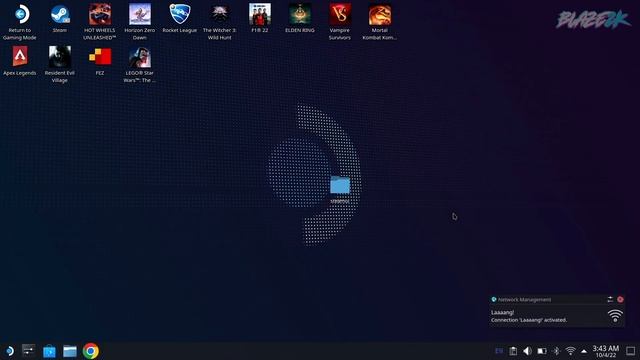Viewport: 640px width, 360px height.
Task: Open the clipboard tray icon
Action: tap(513, 351)
